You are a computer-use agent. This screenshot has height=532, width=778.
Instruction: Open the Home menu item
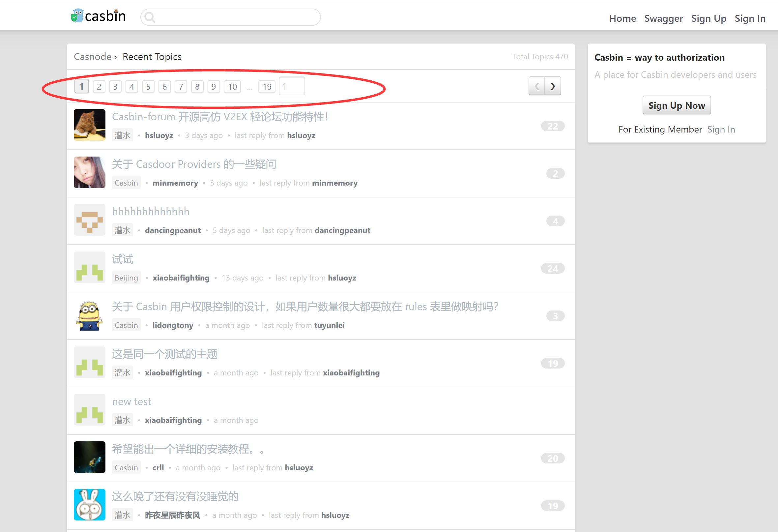point(622,18)
